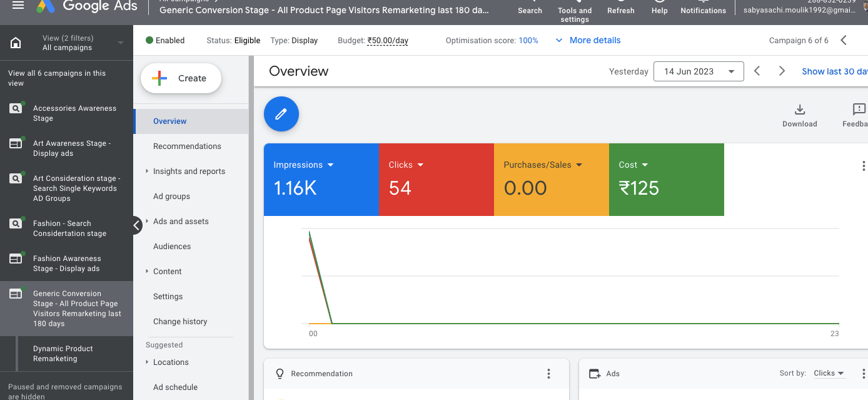Open the 14 Jun 2023 date range dropdown

[x=699, y=71]
